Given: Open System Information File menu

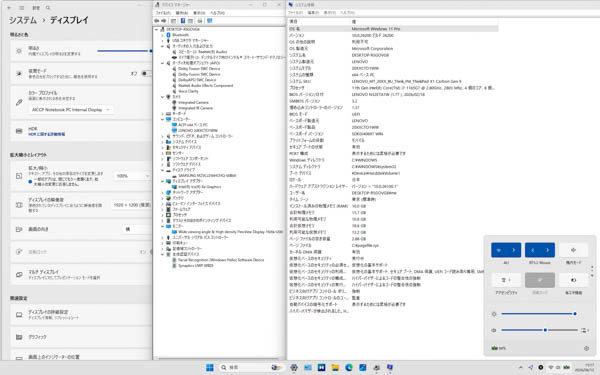Looking at the screenshot, I should (x=295, y=13).
